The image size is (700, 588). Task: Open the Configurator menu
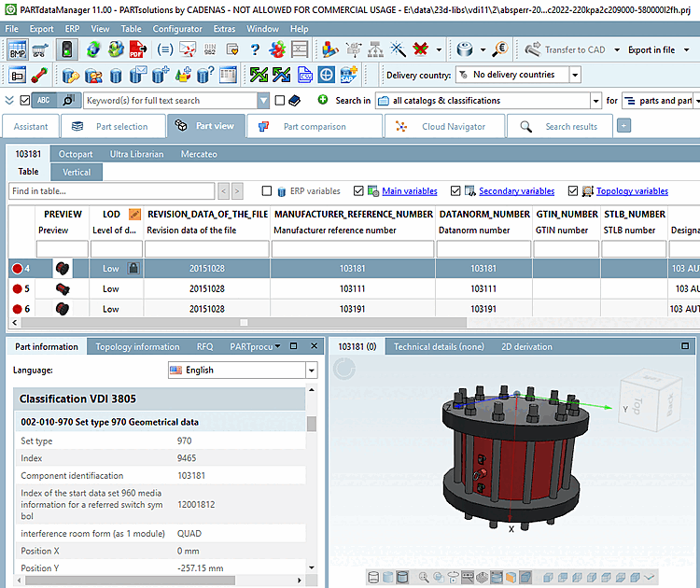click(177, 29)
